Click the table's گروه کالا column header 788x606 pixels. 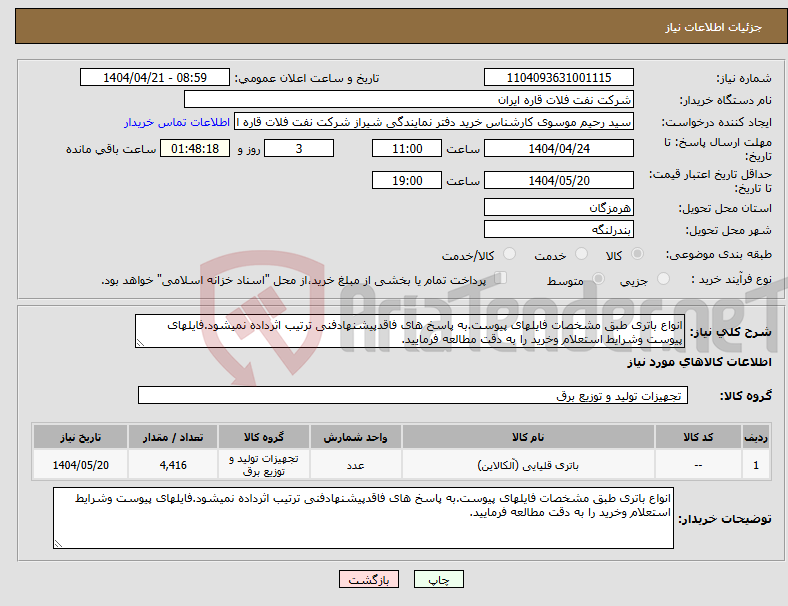pos(264,437)
